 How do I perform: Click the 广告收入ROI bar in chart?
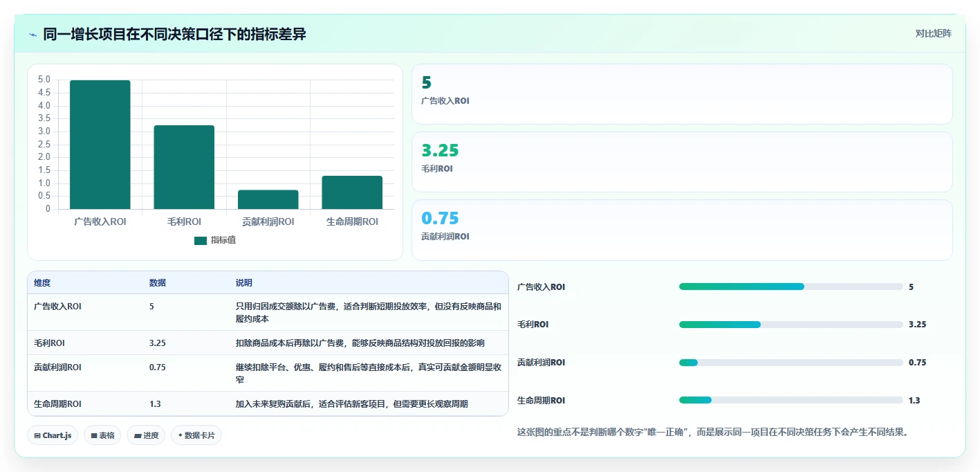pos(100,145)
